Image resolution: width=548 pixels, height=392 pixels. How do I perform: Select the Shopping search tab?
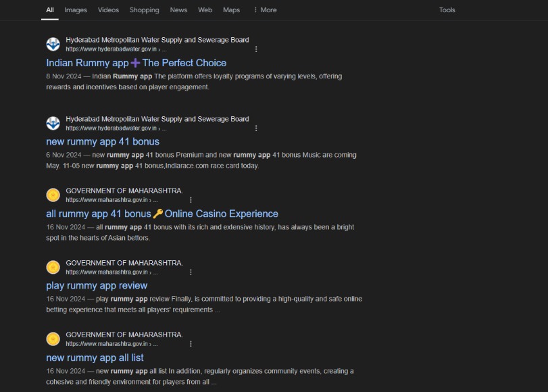click(x=144, y=10)
